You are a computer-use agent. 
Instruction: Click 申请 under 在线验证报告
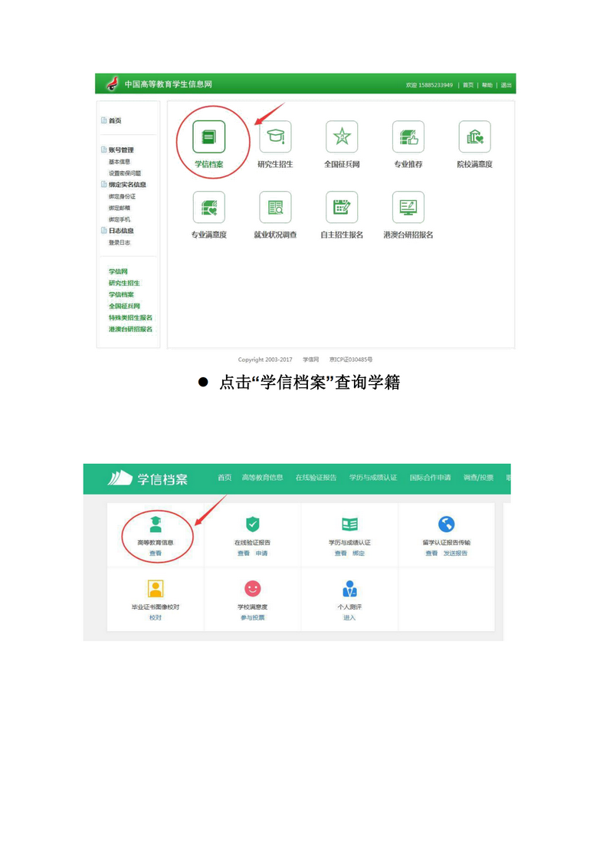(x=261, y=553)
